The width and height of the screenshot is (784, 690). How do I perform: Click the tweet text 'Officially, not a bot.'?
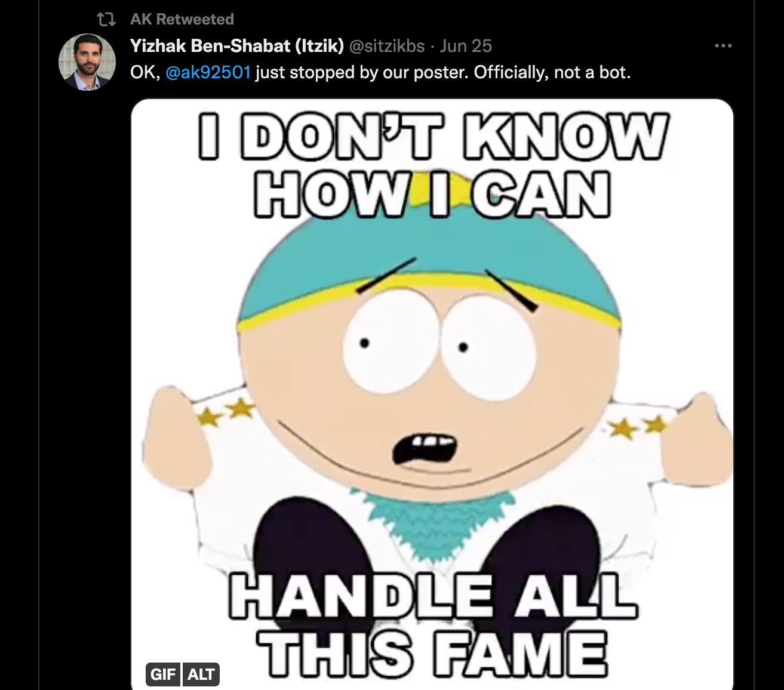(552, 72)
